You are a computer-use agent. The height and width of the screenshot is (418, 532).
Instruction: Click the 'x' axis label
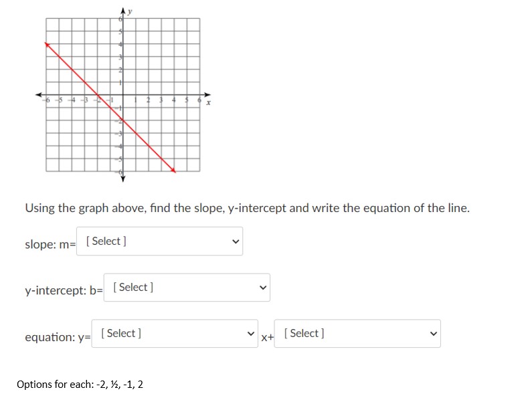point(208,102)
